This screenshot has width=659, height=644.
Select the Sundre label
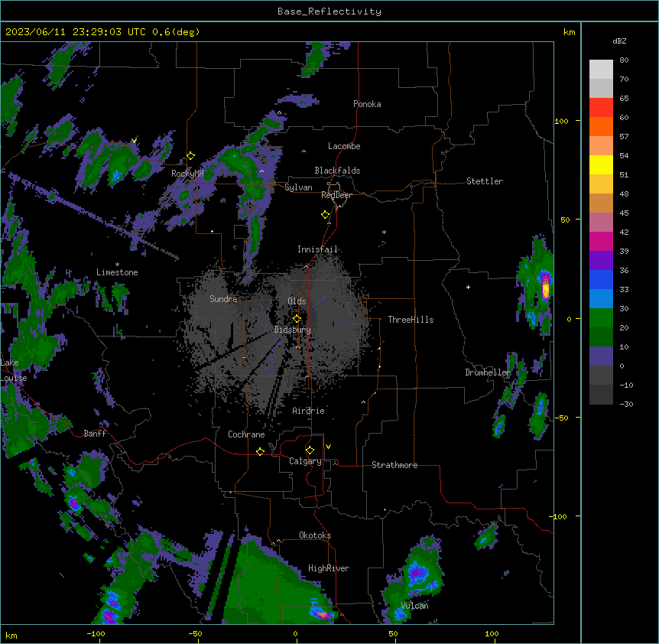coord(223,299)
